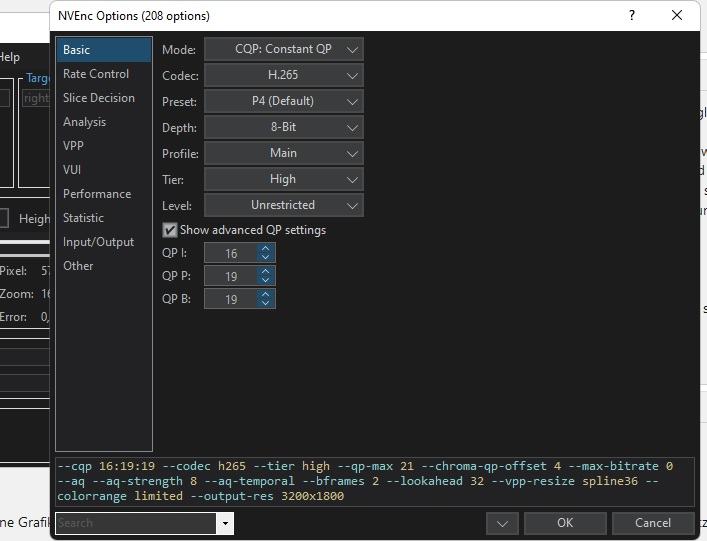
Task: Decrease the QP B value
Action: (x=266, y=303)
